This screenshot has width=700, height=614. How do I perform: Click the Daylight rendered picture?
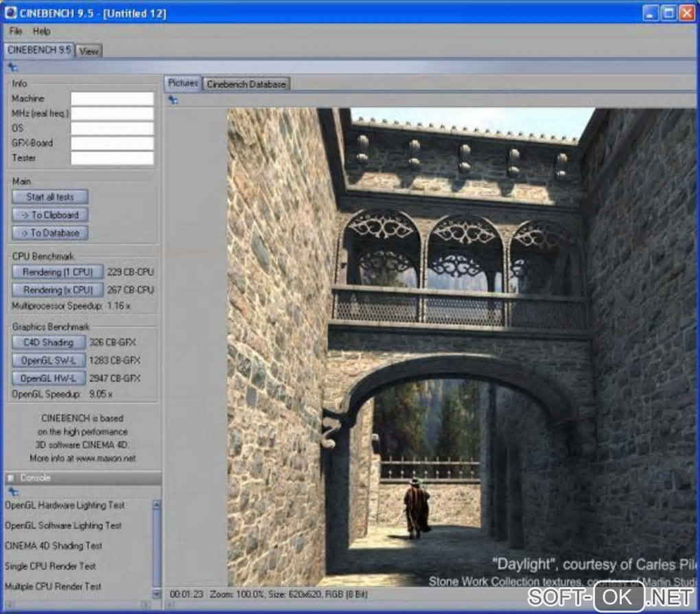(x=462, y=348)
